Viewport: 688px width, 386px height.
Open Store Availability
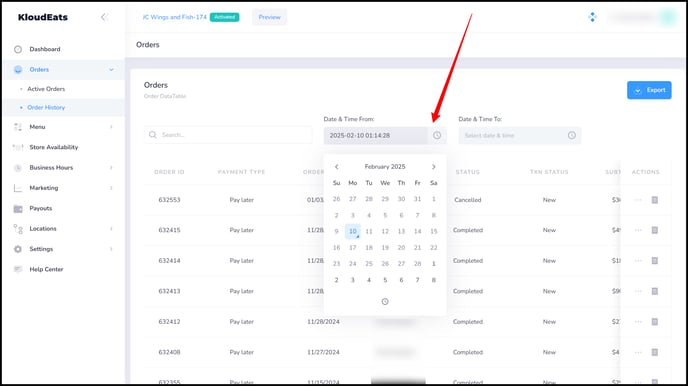click(x=54, y=147)
